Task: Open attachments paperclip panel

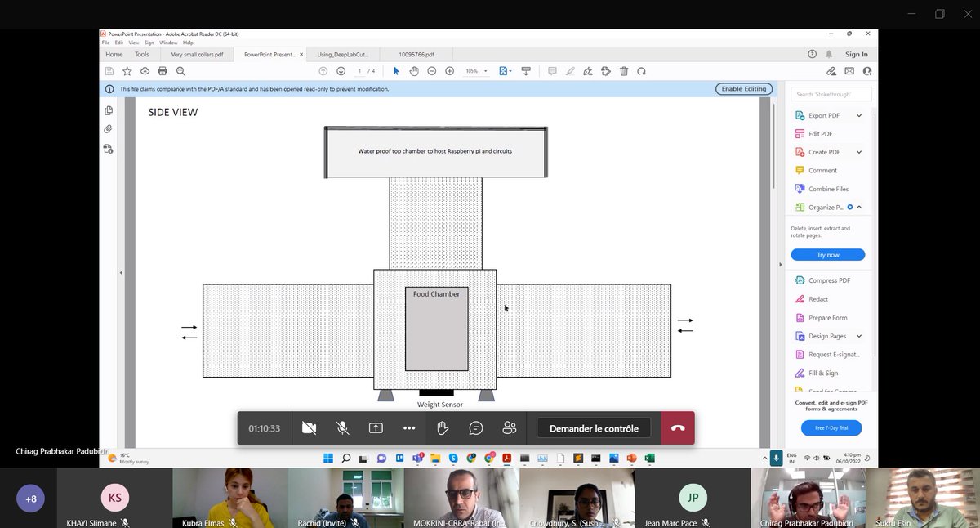Action: point(108,129)
